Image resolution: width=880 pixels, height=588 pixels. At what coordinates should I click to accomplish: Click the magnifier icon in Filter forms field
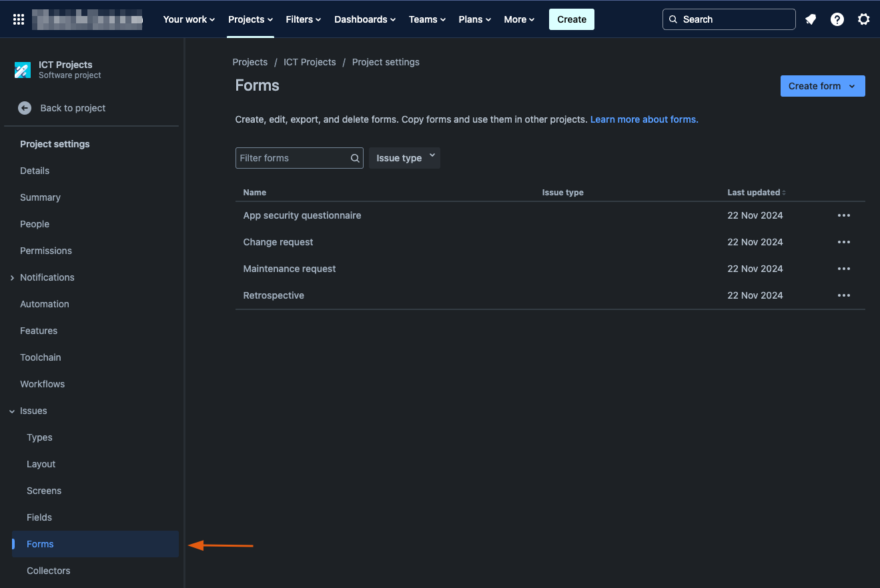click(354, 158)
